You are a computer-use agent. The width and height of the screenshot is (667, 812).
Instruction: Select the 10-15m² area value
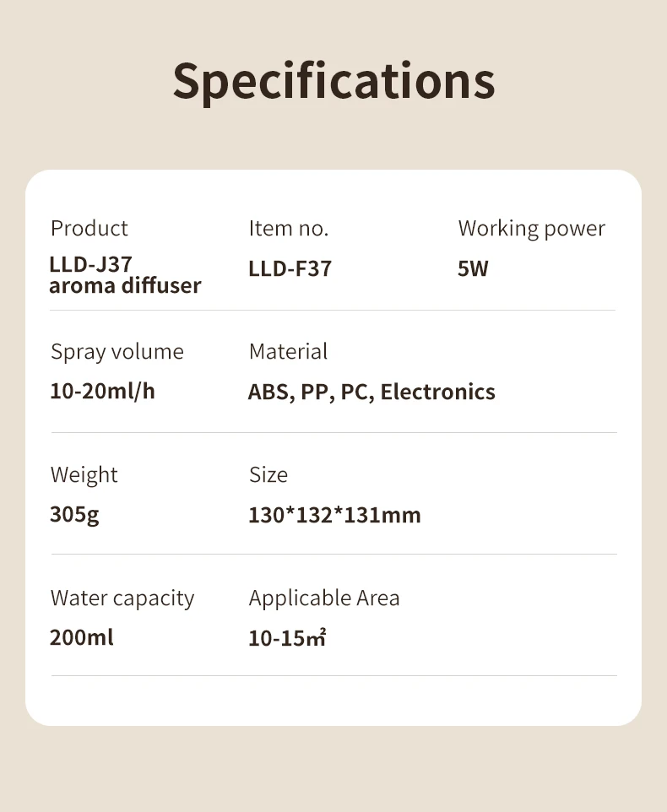tap(287, 638)
